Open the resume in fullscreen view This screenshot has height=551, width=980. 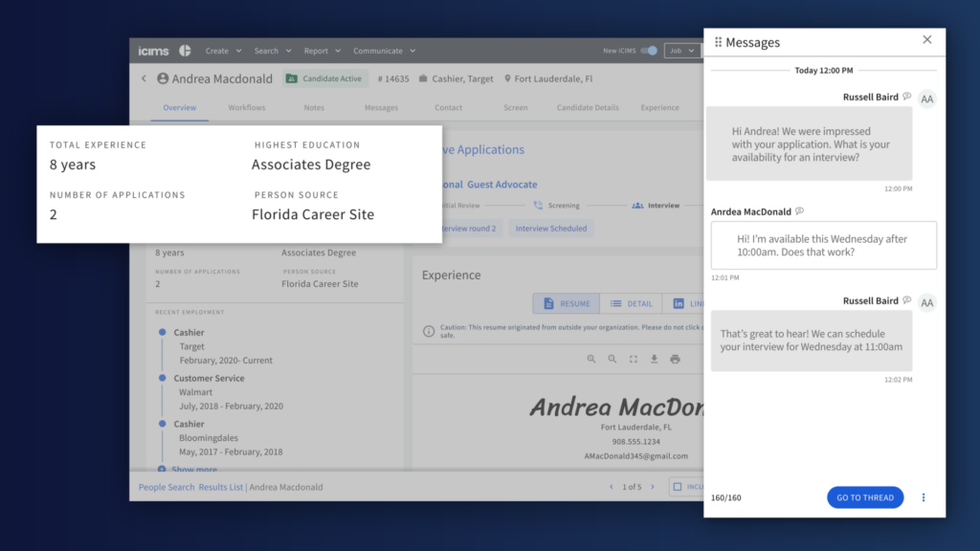point(634,360)
